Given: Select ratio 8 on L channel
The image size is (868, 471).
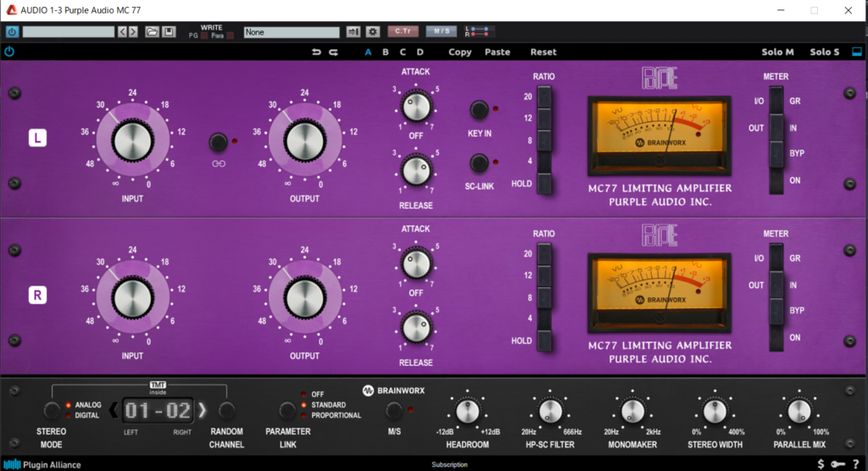Looking at the screenshot, I should [x=544, y=140].
